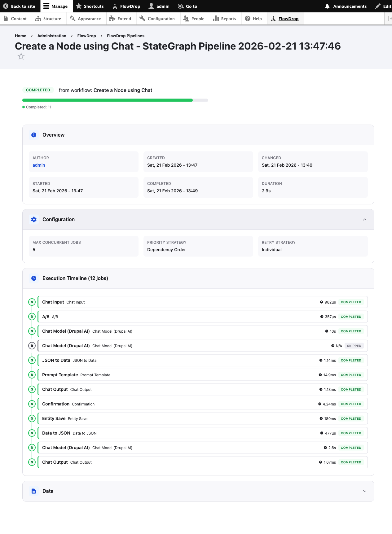Collapse the Configuration section chevron

pyautogui.click(x=365, y=220)
